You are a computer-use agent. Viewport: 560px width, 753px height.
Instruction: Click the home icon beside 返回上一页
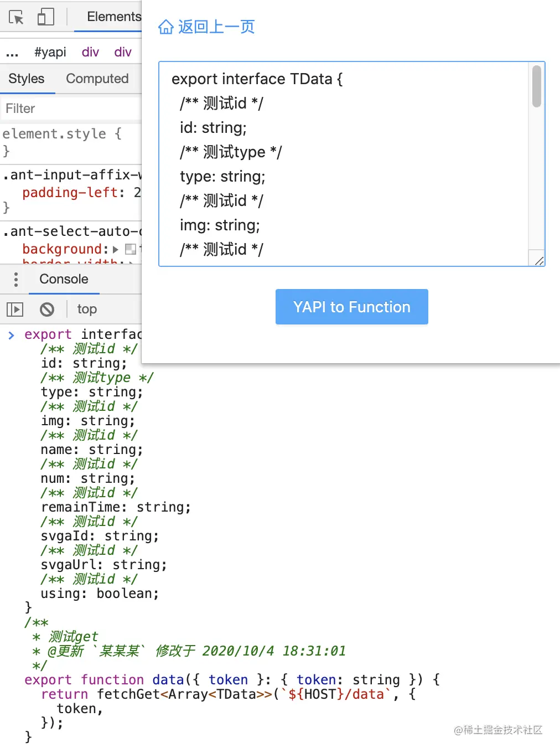click(x=165, y=27)
